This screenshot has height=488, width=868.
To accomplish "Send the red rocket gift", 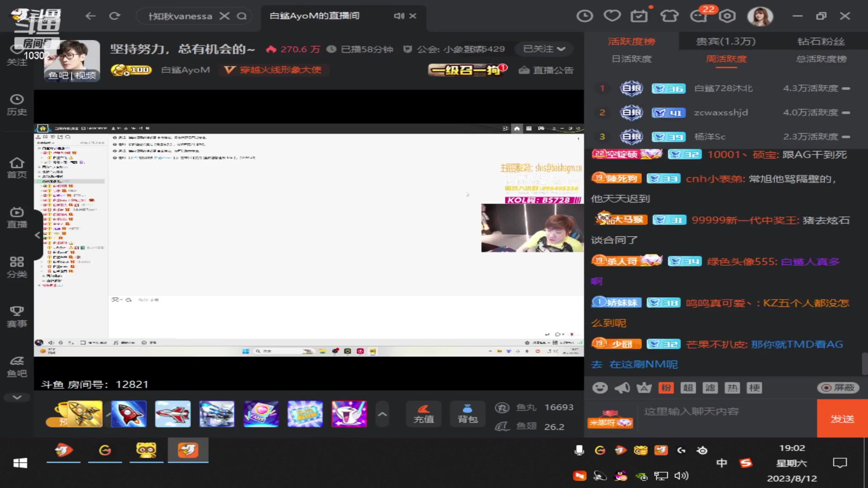I will [129, 414].
